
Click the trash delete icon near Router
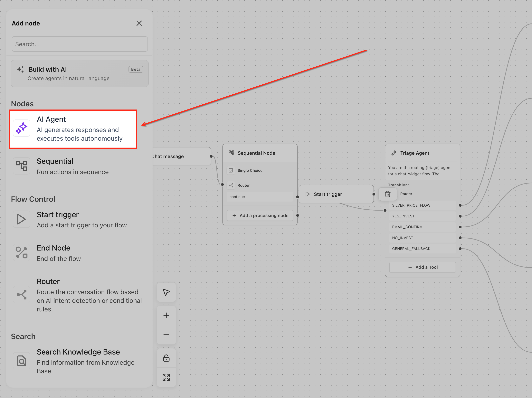tap(387, 194)
